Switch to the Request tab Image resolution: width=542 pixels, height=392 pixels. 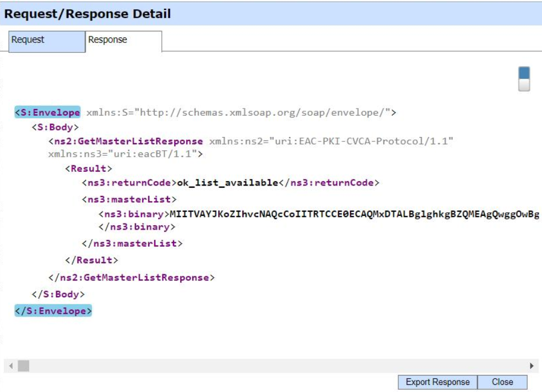click(28, 40)
